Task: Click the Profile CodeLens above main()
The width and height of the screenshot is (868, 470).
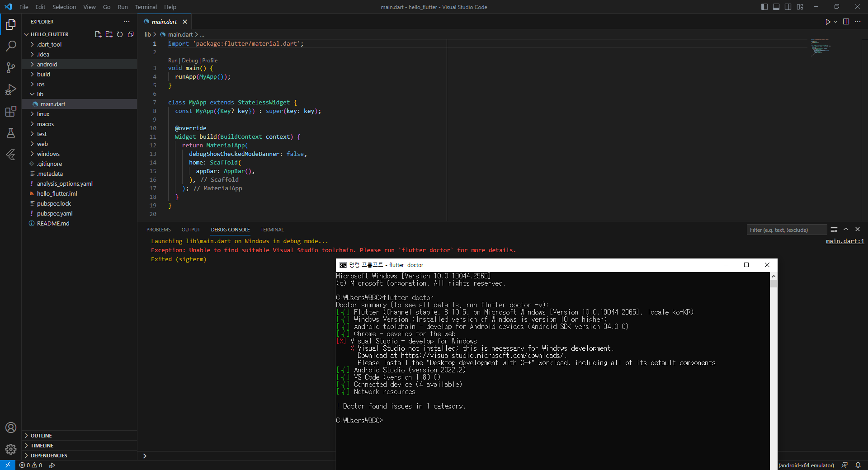Action: 210,61
